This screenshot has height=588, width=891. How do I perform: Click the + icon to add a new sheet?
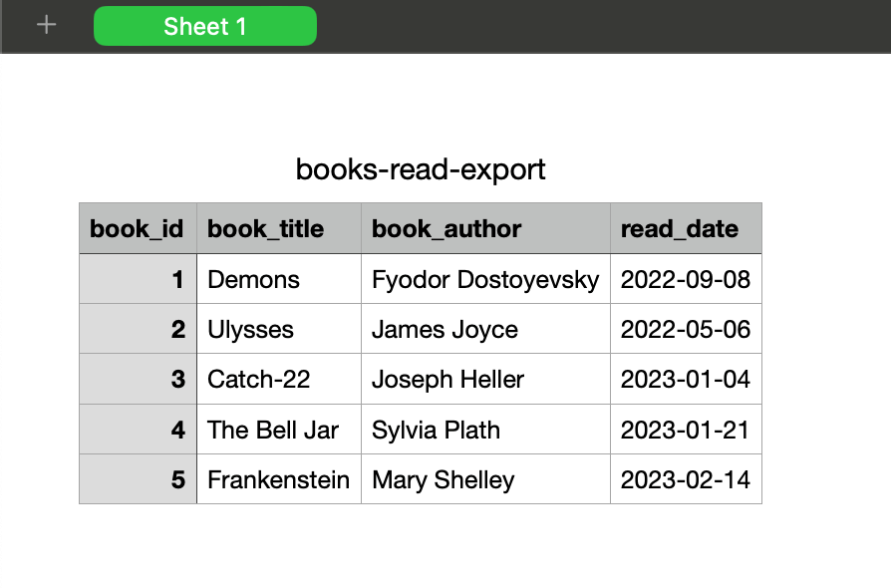(45, 26)
